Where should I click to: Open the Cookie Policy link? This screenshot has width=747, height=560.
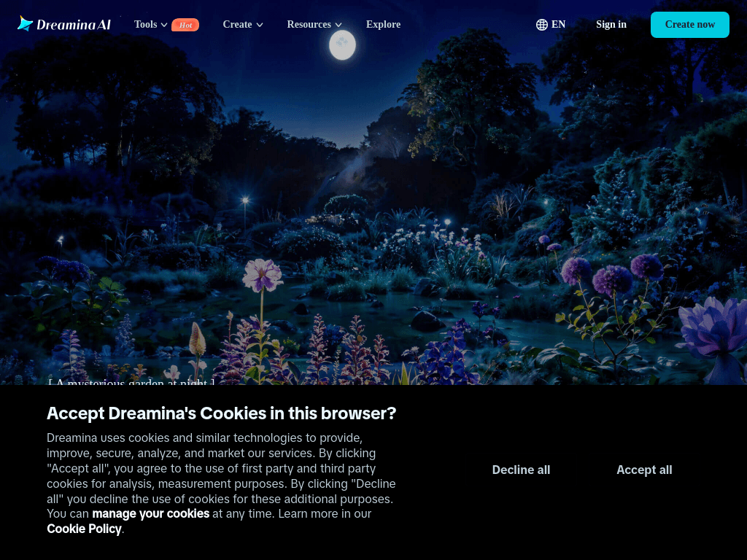85,529
